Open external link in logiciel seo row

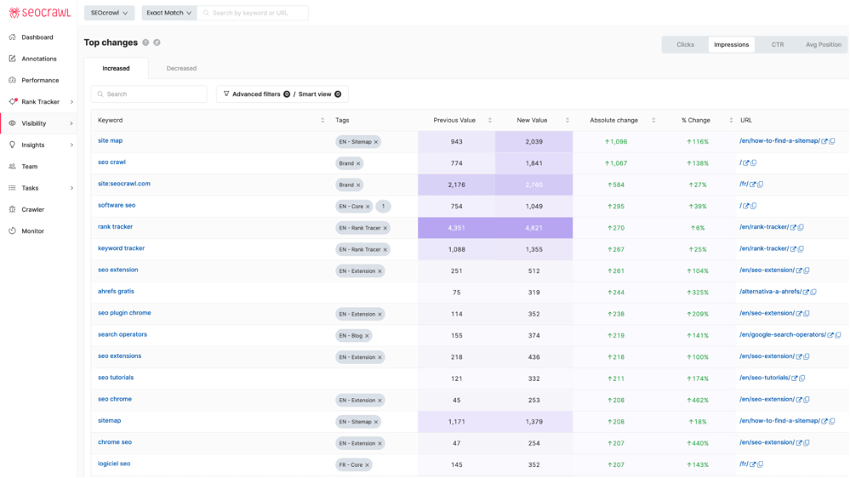click(x=752, y=464)
